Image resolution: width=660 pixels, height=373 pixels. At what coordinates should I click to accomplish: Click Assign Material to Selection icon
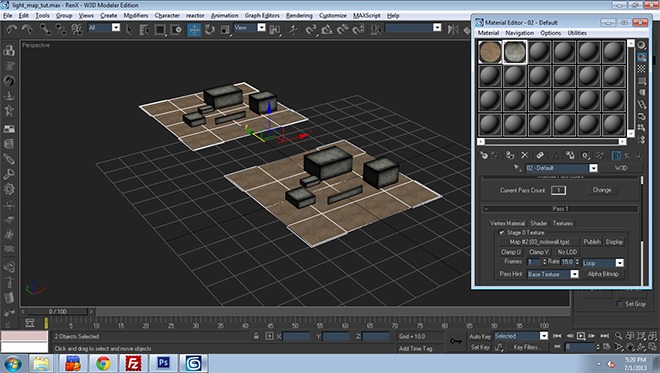(x=510, y=156)
